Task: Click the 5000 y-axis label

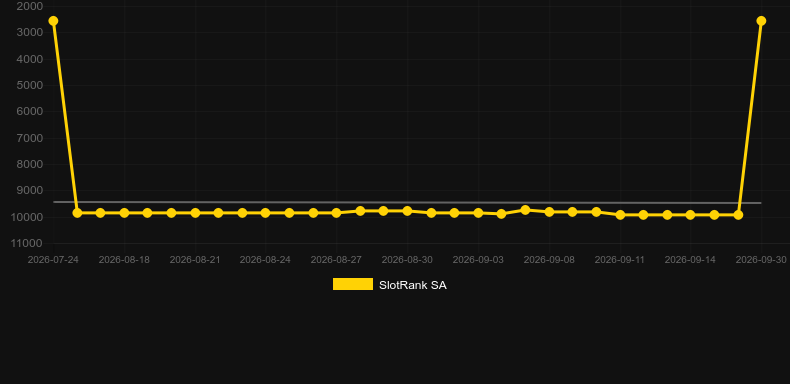Action: click(30, 85)
